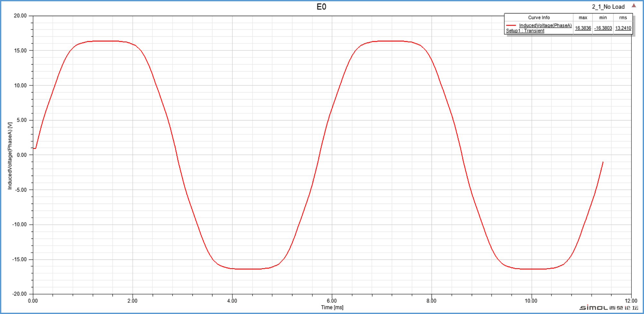
Task: Select the 2_1_No Load design label
Action: tap(608, 7)
